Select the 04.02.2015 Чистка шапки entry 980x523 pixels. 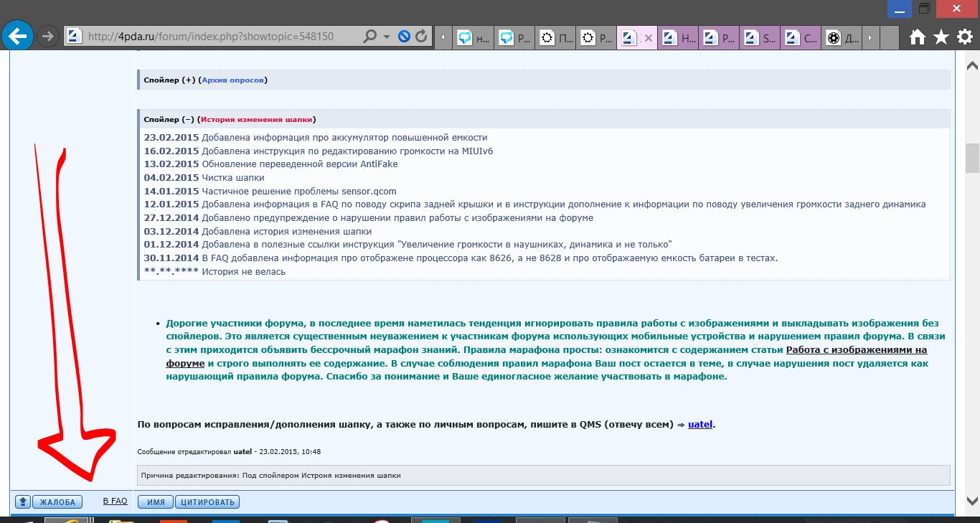(x=204, y=177)
